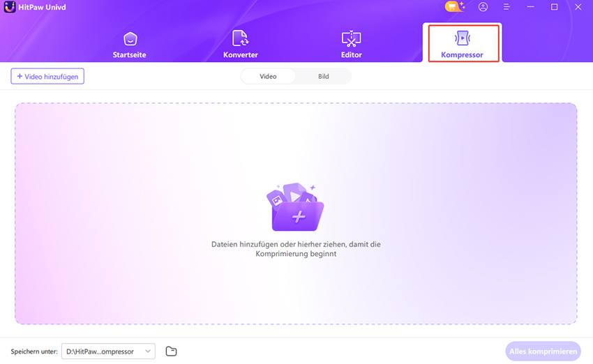Click the HitPaw Univd logo icon
593x364 pixels.
click(x=10, y=7)
